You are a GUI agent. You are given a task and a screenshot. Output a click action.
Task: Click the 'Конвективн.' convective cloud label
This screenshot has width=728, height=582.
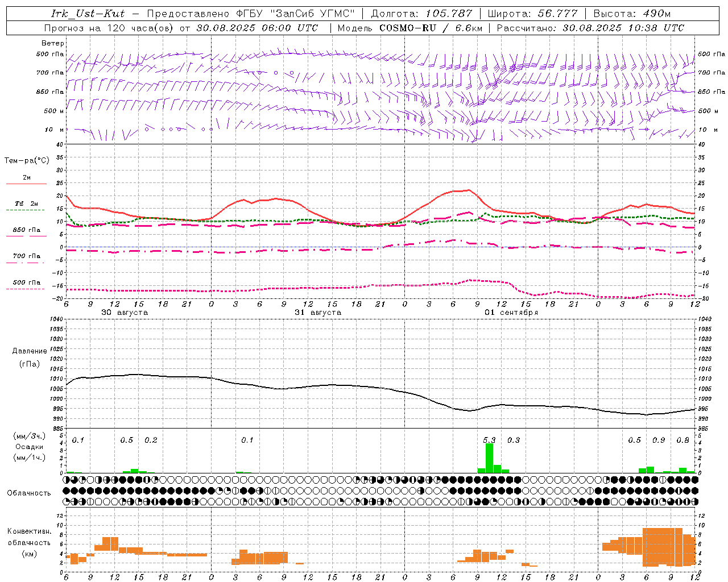point(30,531)
